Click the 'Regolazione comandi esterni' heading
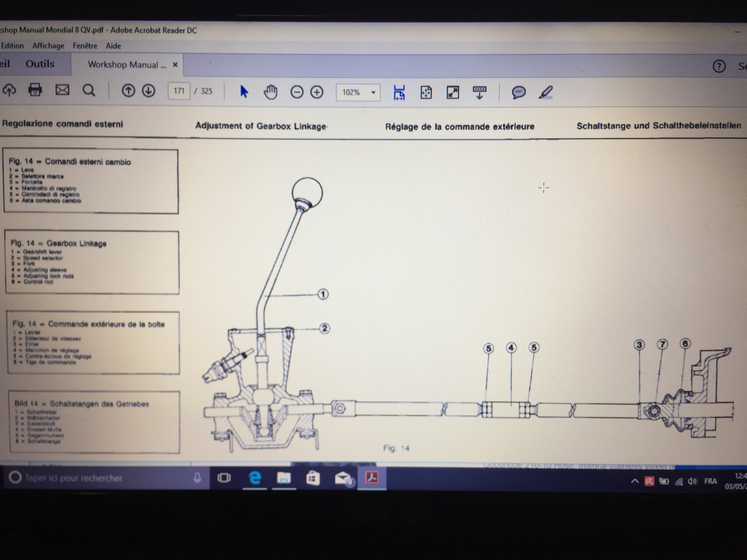Screen dimensions: 747x560 point(62,124)
